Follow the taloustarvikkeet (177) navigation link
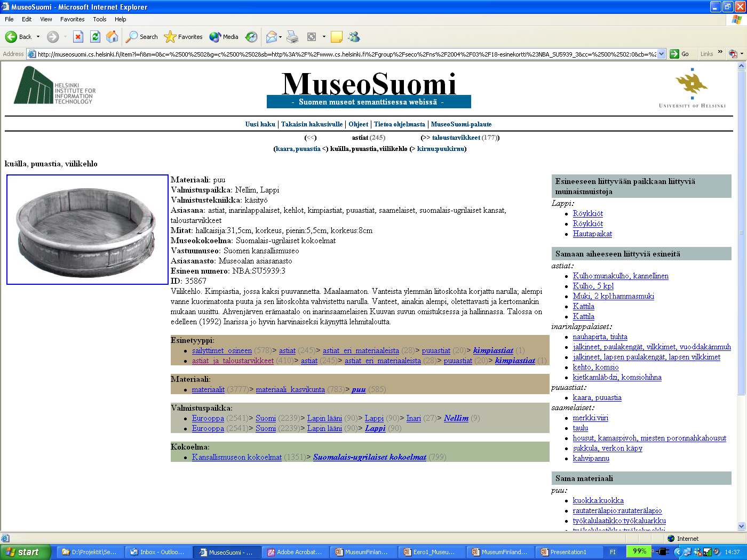Screen dimensions: 747x560 coord(456,138)
